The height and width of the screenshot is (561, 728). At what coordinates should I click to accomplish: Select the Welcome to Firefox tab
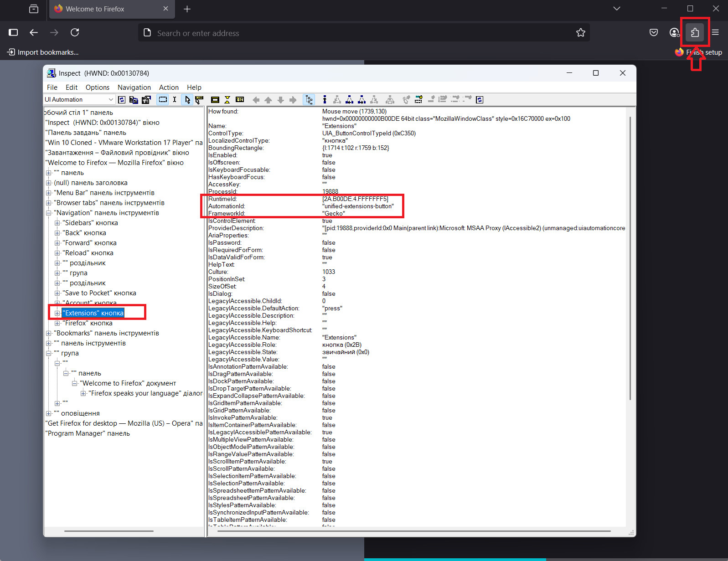(x=112, y=9)
